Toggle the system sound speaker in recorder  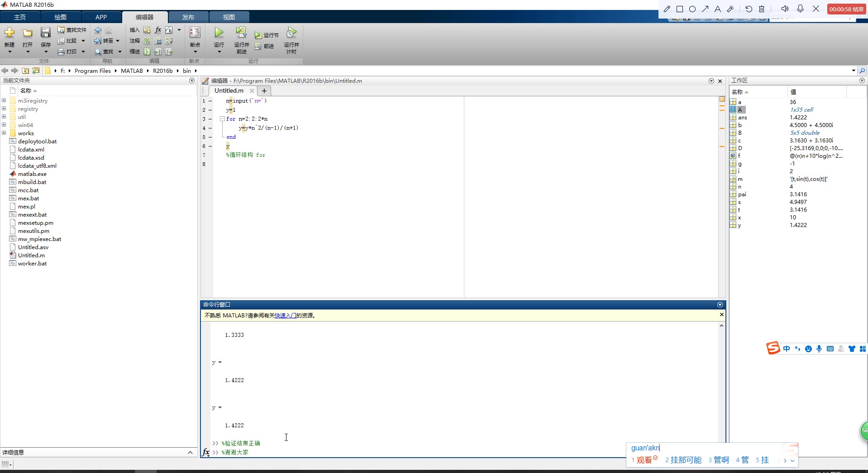tap(785, 9)
